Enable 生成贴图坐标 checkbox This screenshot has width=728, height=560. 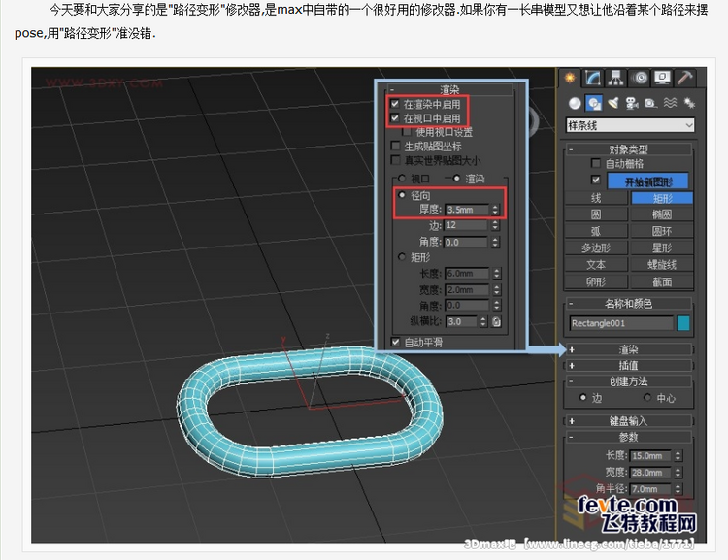pyautogui.click(x=395, y=147)
